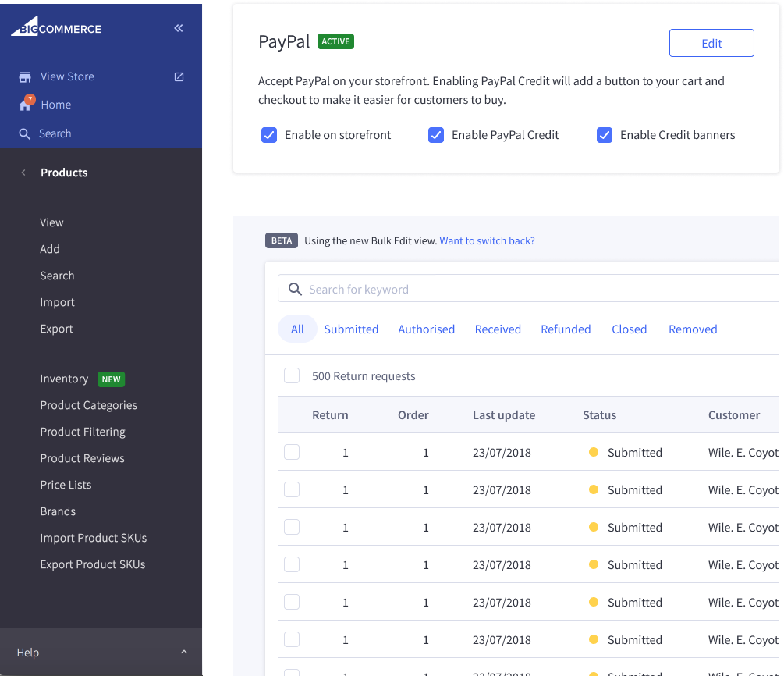This screenshot has height=676, width=784.
Task: Check the fifth return row checkbox
Action: 292,602
